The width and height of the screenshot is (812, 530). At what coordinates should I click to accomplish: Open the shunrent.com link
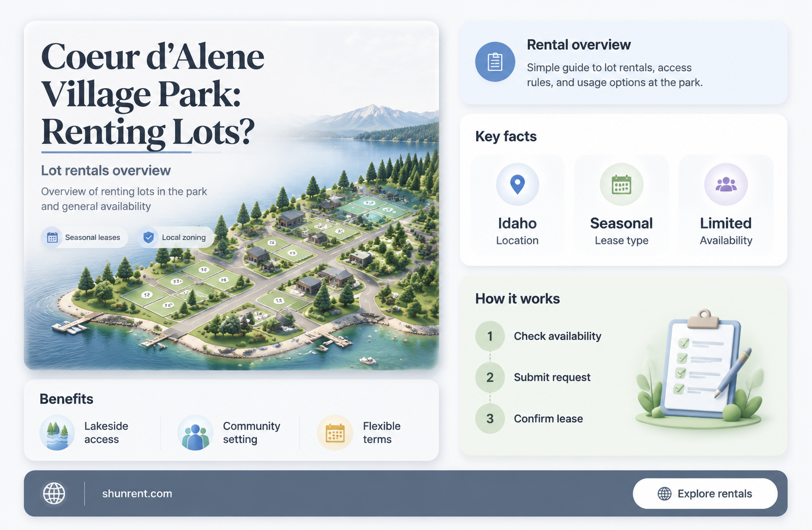[137, 493]
